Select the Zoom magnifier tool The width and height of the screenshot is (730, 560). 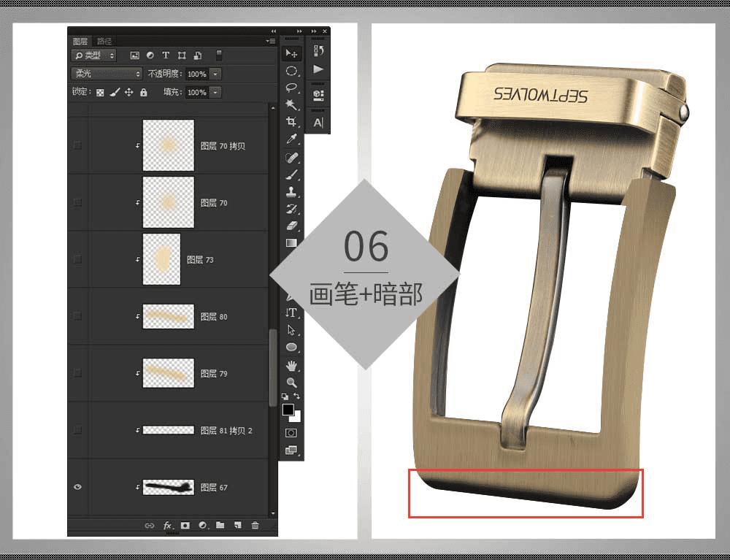pos(291,383)
